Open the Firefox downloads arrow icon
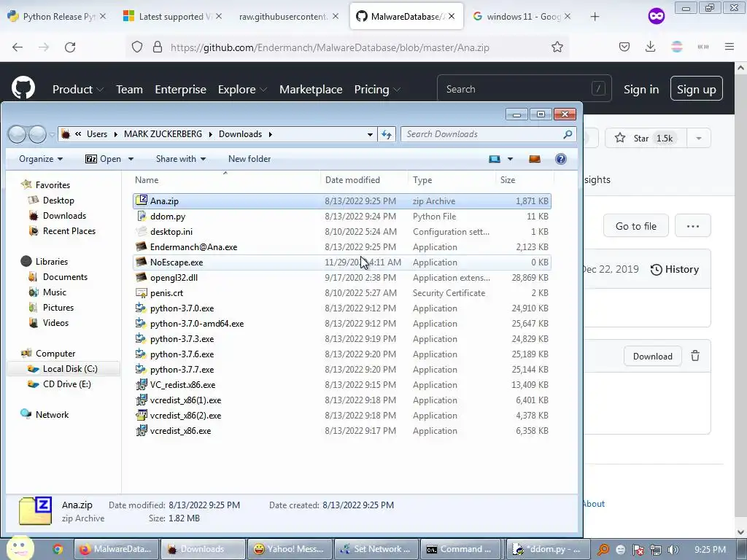This screenshot has height=560, width=747. tap(650, 47)
